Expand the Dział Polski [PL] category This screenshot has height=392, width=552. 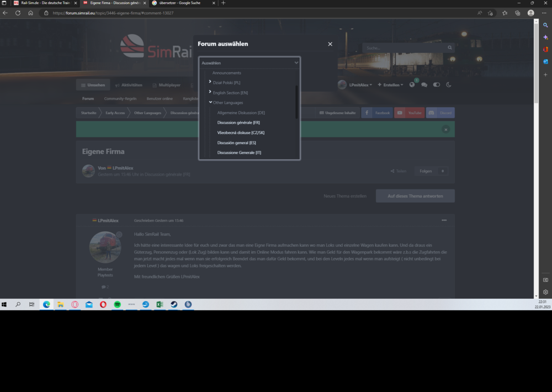210,82
